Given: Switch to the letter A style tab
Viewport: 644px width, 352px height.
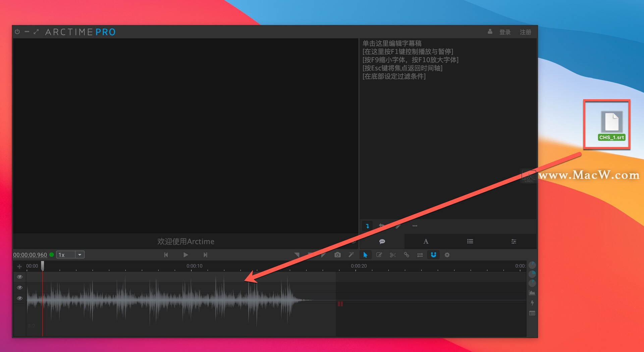Looking at the screenshot, I should pyautogui.click(x=426, y=241).
